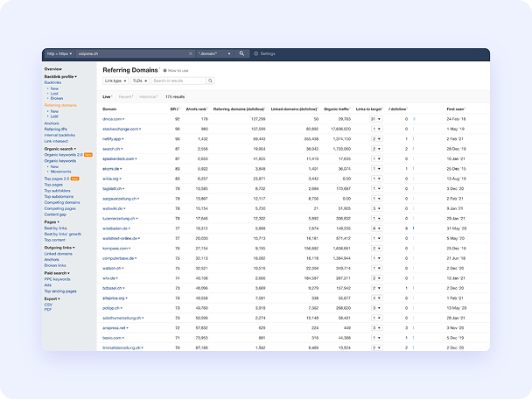Switch to the Recent results tab
This screenshot has width=532, height=400.
(x=124, y=96)
